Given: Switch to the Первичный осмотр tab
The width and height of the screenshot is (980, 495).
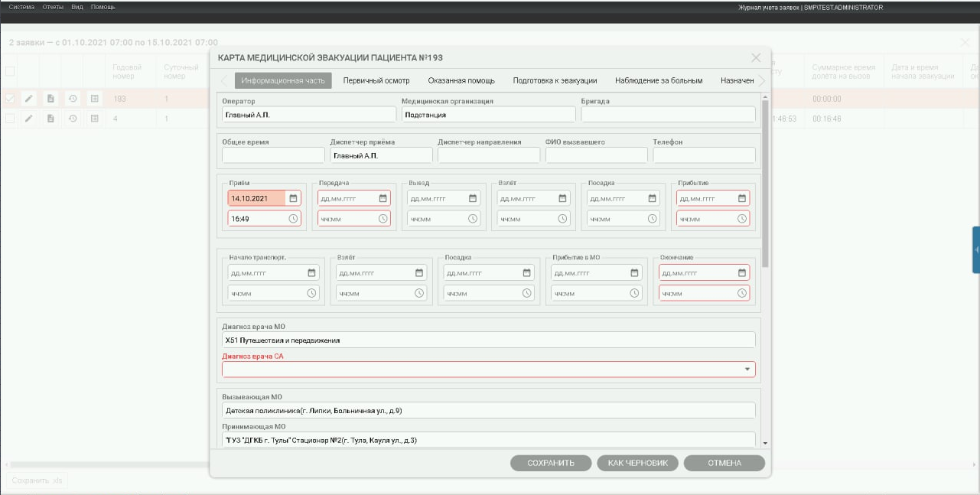Looking at the screenshot, I should coord(376,80).
